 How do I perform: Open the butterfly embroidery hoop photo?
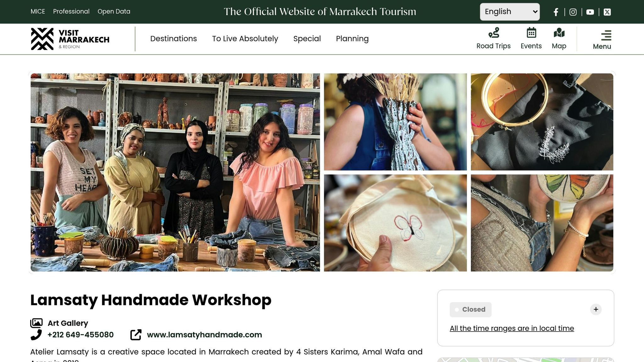pos(395,223)
